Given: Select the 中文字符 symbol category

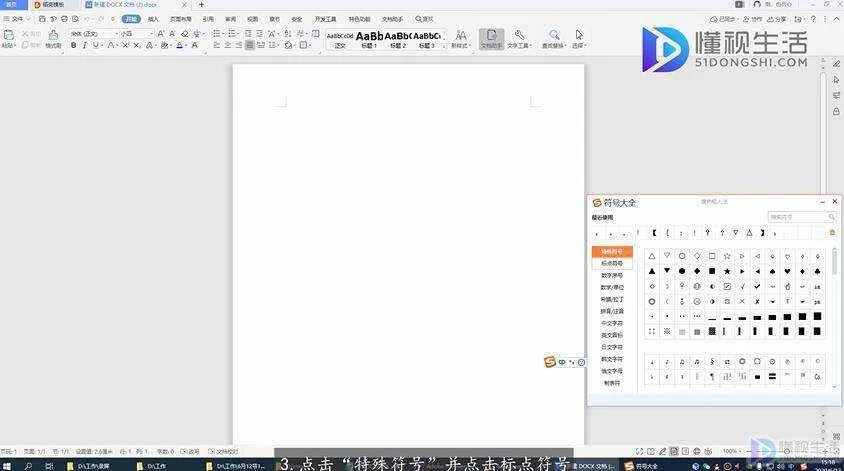Looking at the screenshot, I should point(611,323).
